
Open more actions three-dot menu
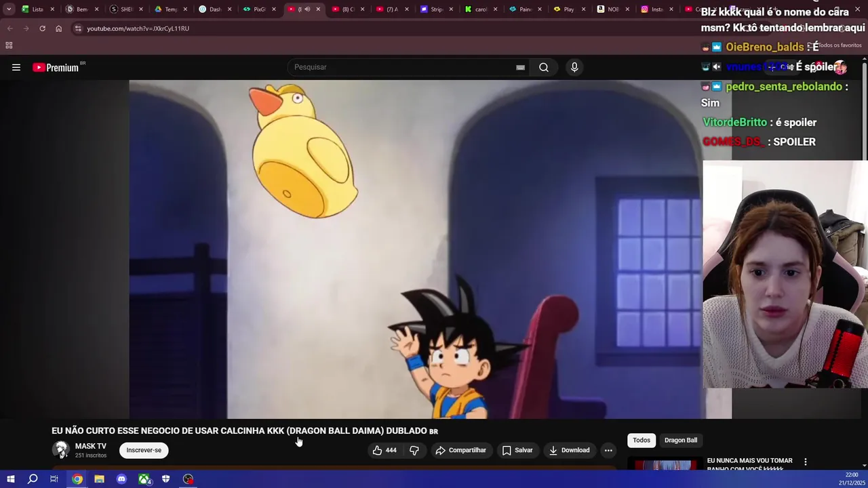click(x=608, y=450)
